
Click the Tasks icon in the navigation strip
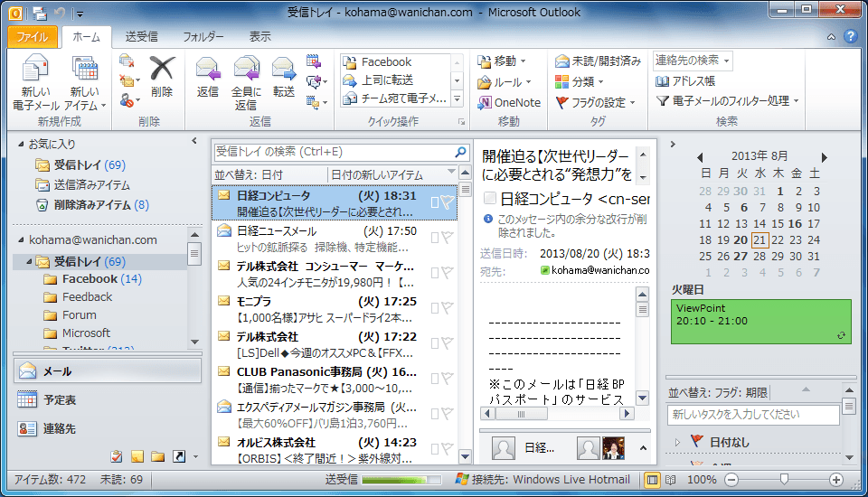click(x=117, y=456)
